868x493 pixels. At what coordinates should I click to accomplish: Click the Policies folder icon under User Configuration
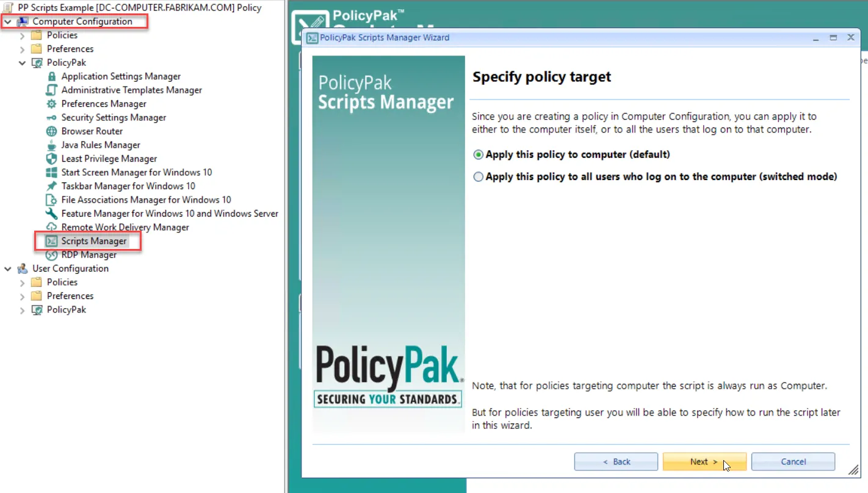click(x=37, y=282)
